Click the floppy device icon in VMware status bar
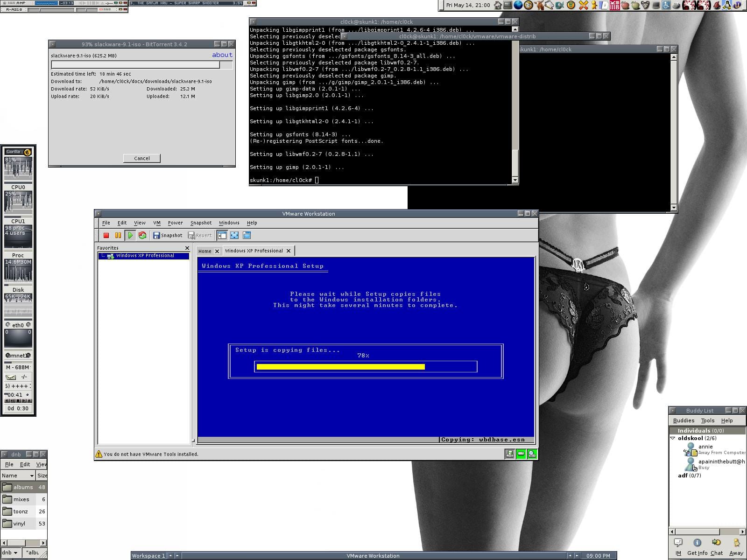 [x=510, y=454]
